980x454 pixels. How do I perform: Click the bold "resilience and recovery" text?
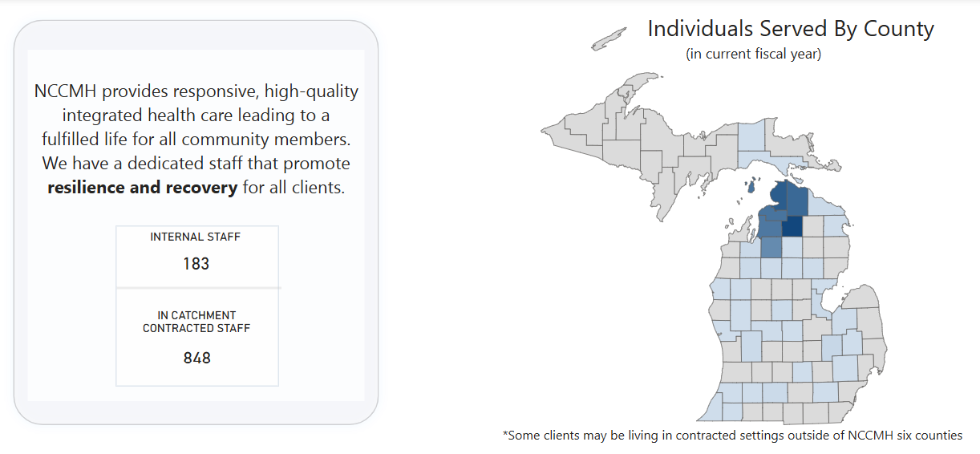142,188
